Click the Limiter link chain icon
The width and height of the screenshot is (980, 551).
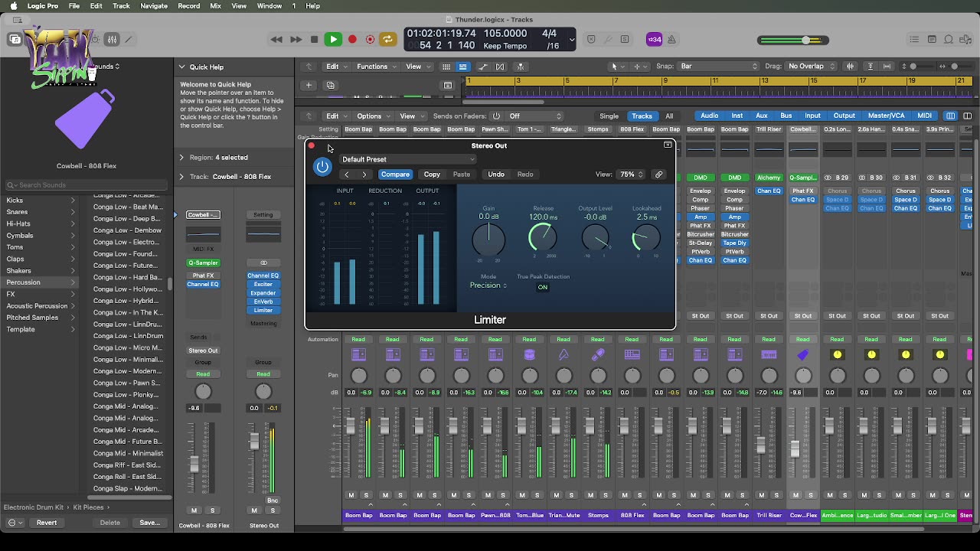(658, 174)
